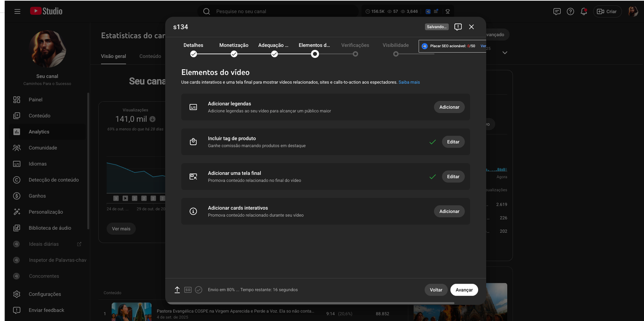
Task: Click the checks complete status icon
Action: point(198,290)
